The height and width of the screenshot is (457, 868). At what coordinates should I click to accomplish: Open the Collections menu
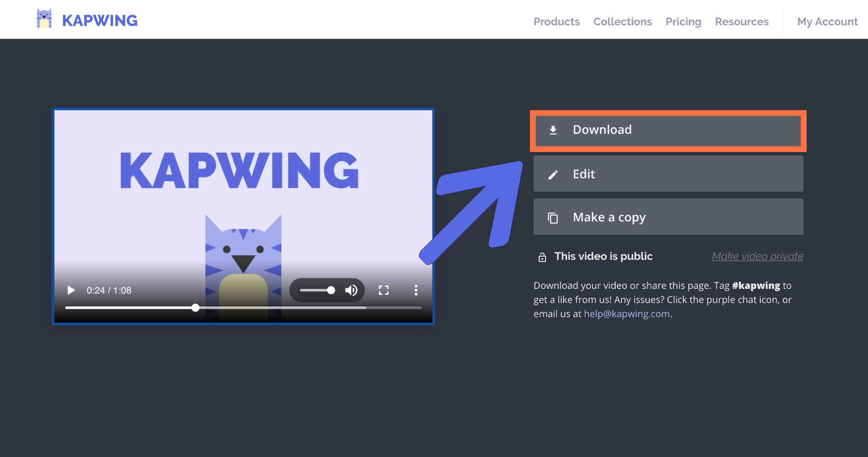tap(623, 22)
